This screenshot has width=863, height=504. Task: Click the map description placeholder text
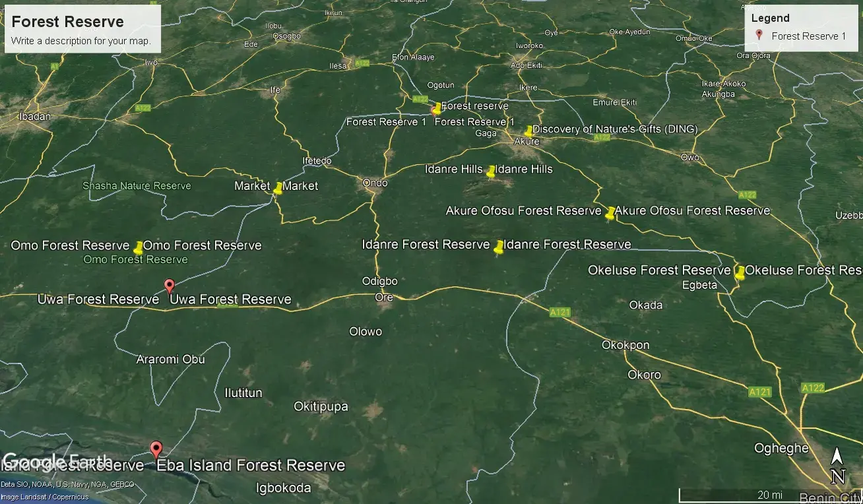[x=80, y=40]
